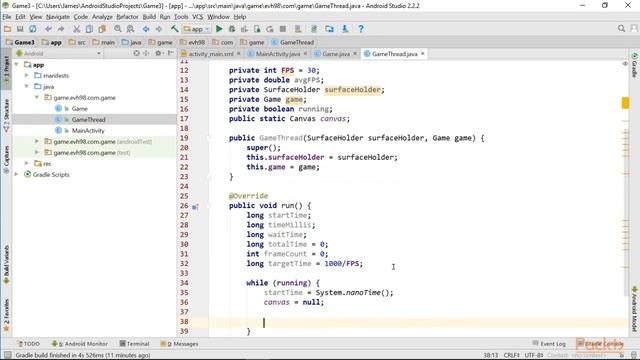This screenshot has width=640, height=360.
Task: Open the SDK Manager download icon
Action: (345, 29)
